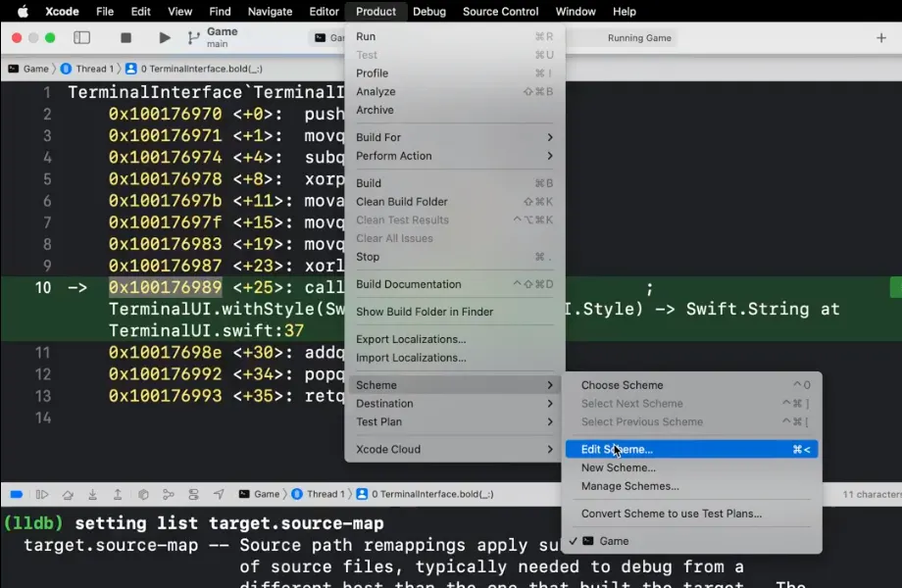
Task: Click the Game icon in the top jump bar
Action: pyautogui.click(x=13, y=69)
